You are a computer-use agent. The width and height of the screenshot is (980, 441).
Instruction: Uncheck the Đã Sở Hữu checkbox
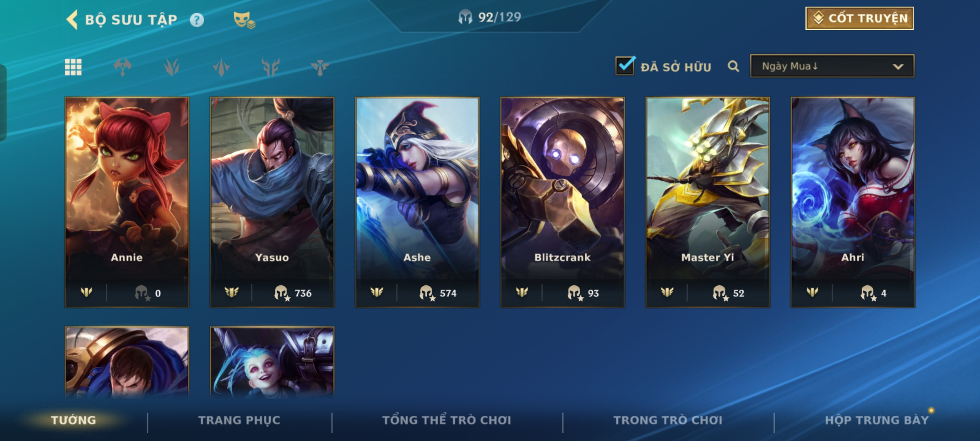click(x=625, y=65)
